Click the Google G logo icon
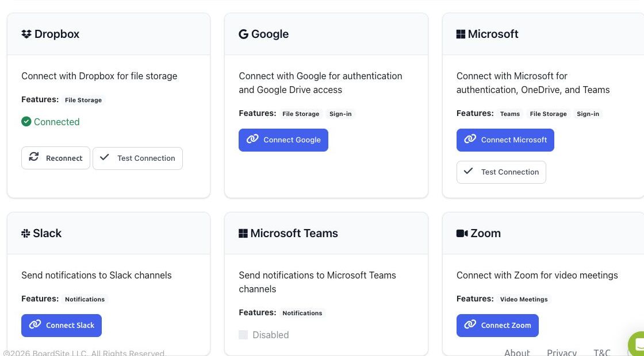The width and height of the screenshot is (644, 356). pyautogui.click(x=244, y=34)
